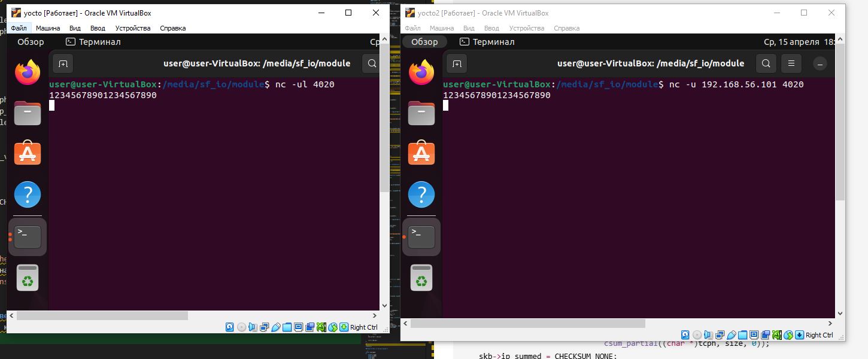Select Terminal icon in the yocto2 dock
This screenshot has width=868, height=359.
tap(421, 237)
